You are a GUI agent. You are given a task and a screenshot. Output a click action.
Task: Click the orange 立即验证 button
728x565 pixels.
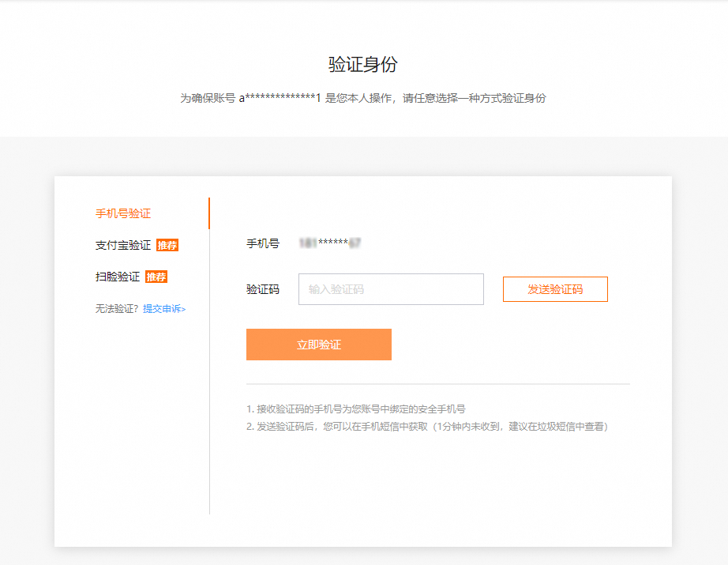click(x=318, y=345)
